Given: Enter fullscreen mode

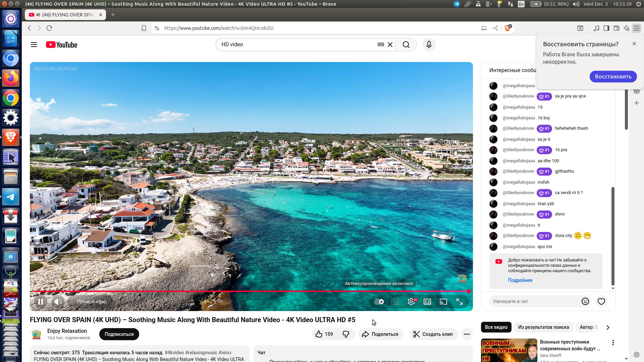Looking at the screenshot, I should [460, 302].
